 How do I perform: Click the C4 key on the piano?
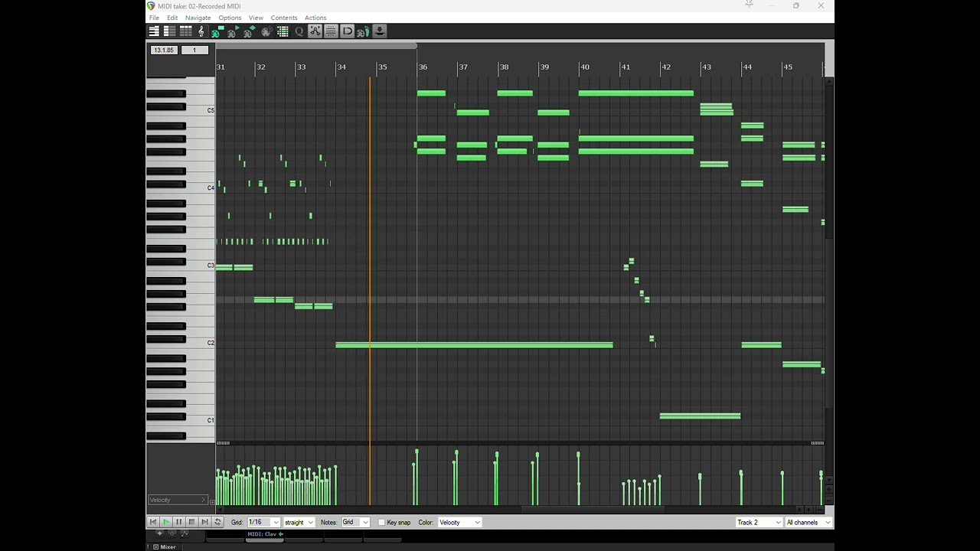pyautogui.click(x=201, y=188)
